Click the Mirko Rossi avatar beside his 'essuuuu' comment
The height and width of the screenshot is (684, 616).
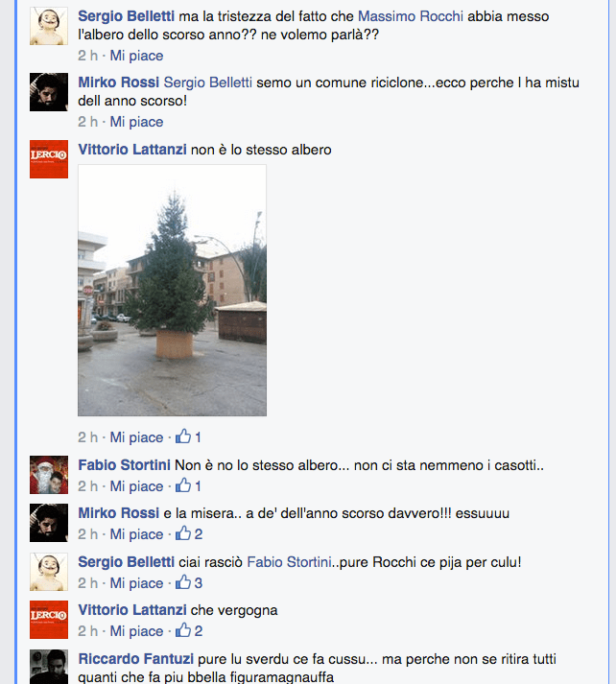[49, 523]
